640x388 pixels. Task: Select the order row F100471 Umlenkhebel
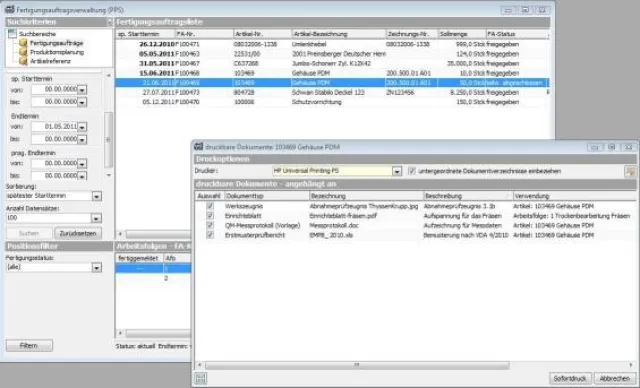[x=332, y=44]
